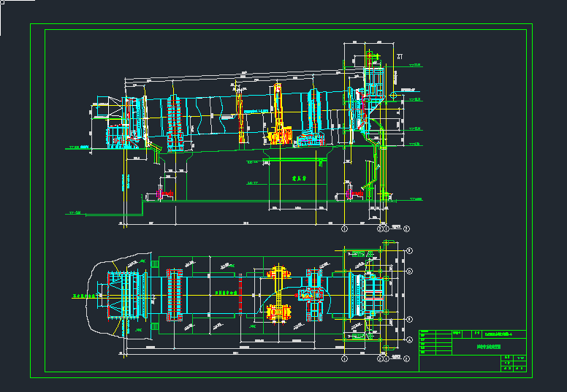Click the yellow room label in the elevation view

coord(297,177)
